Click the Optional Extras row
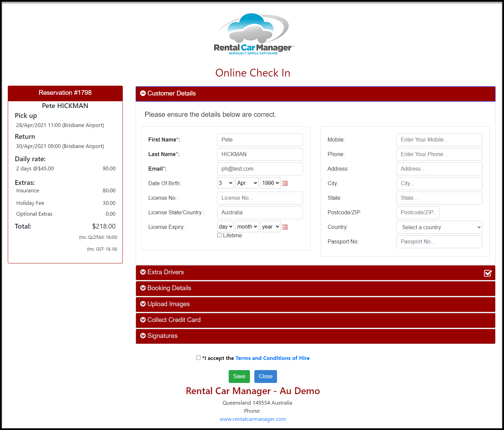The height and width of the screenshot is (430, 504). [x=66, y=214]
